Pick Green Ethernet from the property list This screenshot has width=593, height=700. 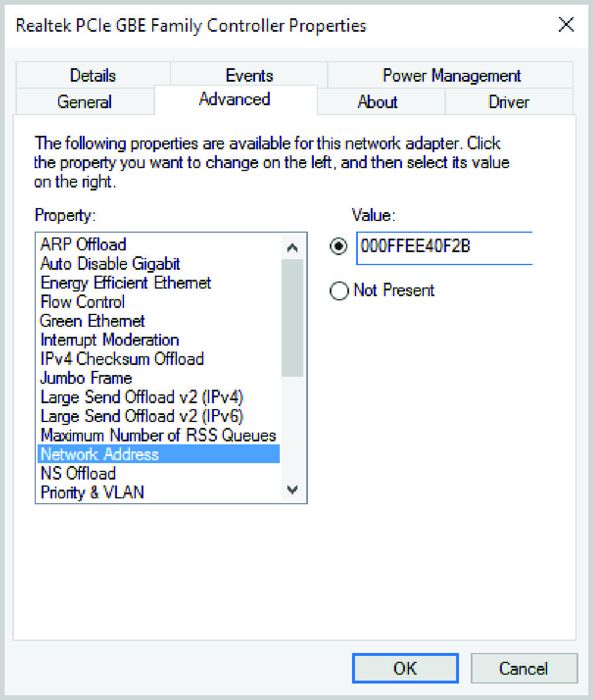pyautogui.click(x=159, y=321)
